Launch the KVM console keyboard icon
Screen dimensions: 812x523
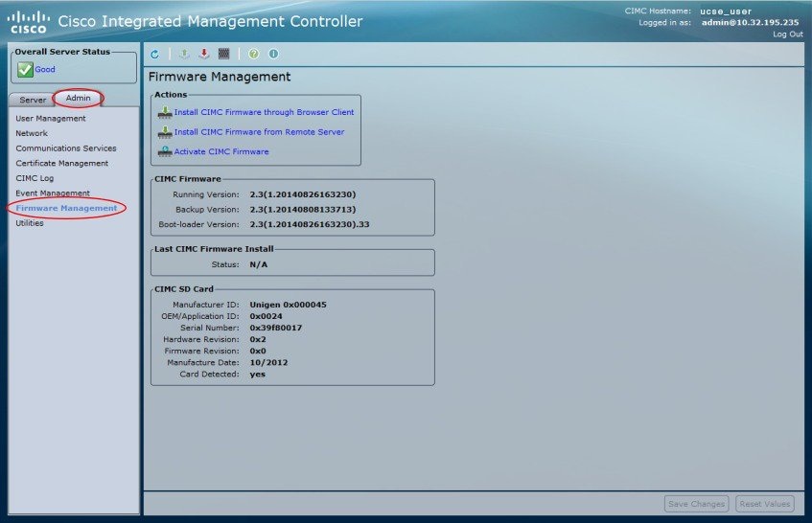pyautogui.click(x=223, y=54)
